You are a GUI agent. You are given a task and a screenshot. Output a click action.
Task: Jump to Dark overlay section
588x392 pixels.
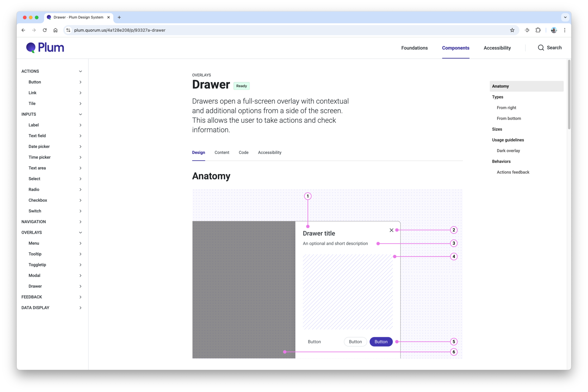(508, 151)
